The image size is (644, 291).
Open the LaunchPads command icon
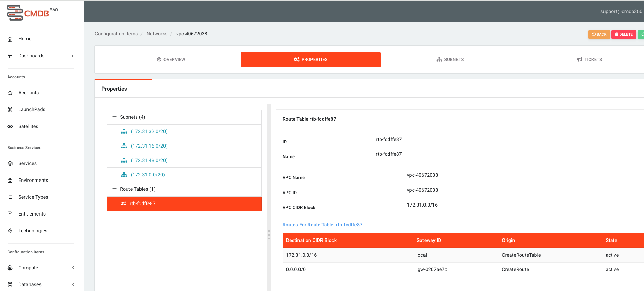coord(10,109)
